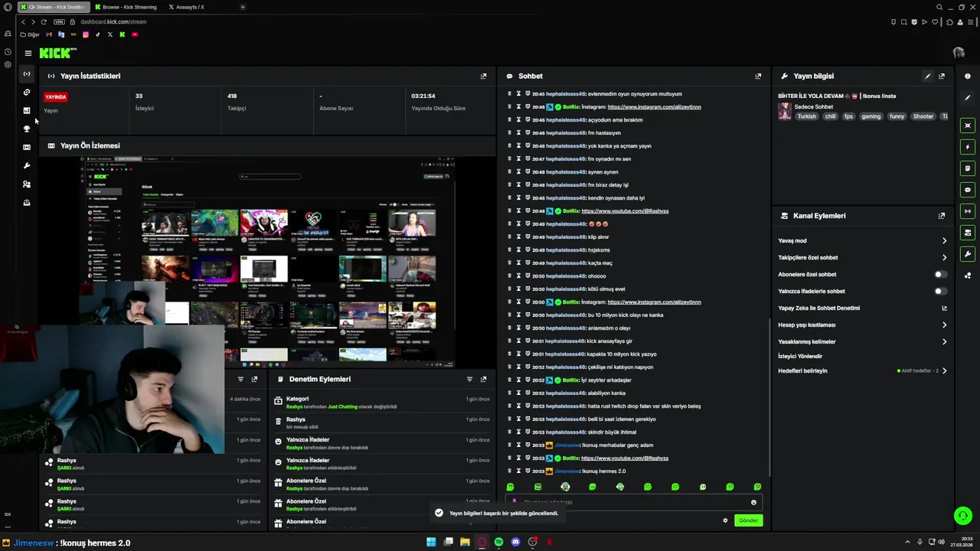The height and width of the screenshot is (551, 980).
Task: Send chat message with Gönder button
Action: tap(748, 520)
